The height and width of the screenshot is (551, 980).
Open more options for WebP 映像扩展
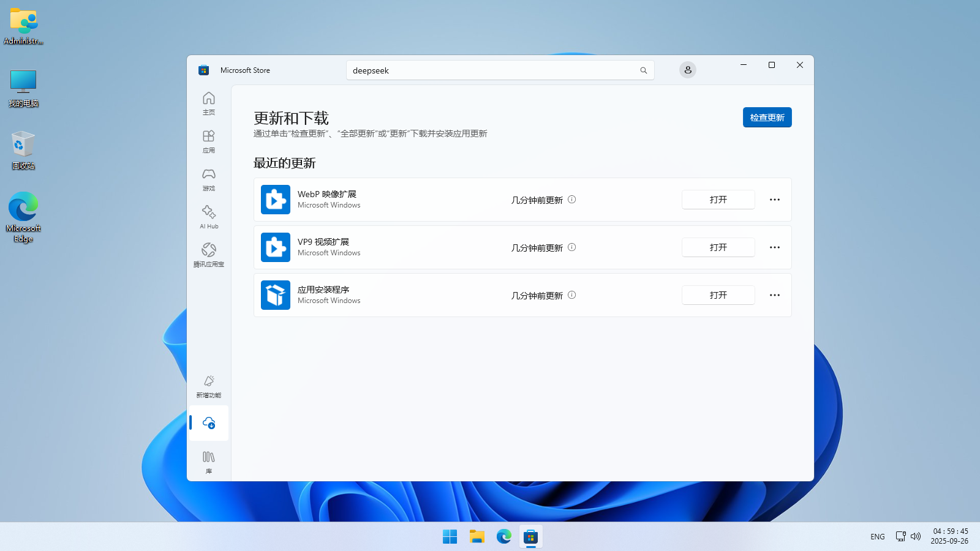tap(775, 200)
